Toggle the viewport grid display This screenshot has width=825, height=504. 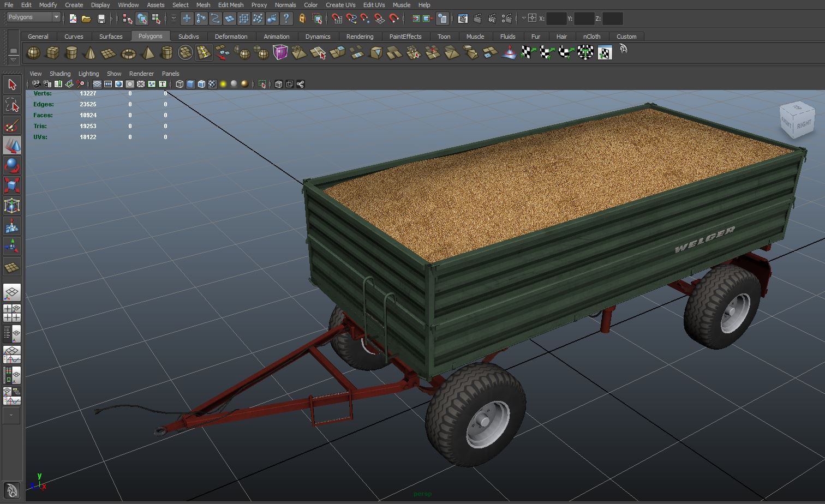click(x=97, y=84)
